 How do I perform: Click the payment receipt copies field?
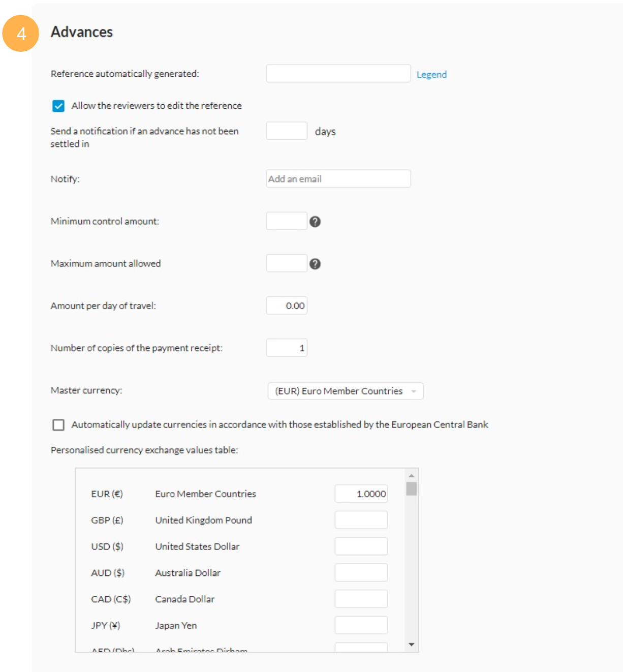pyautogui.click(x=287, y=348)
